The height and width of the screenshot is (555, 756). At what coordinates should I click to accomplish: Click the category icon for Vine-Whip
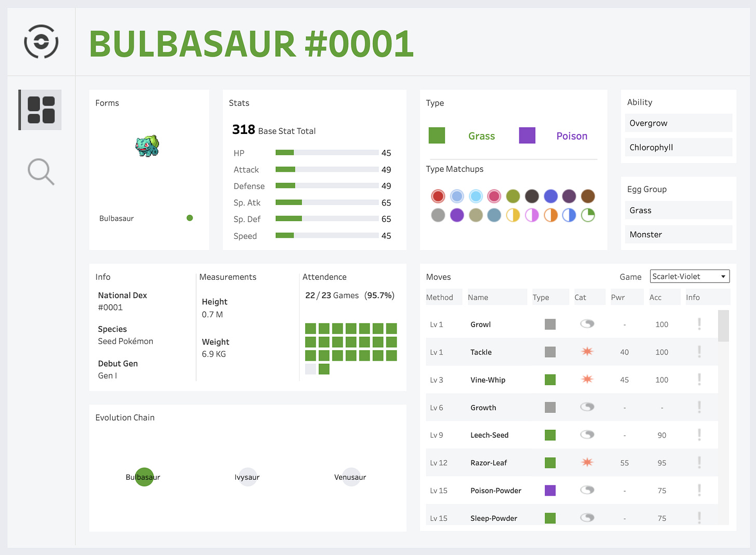tap(587, 380)
